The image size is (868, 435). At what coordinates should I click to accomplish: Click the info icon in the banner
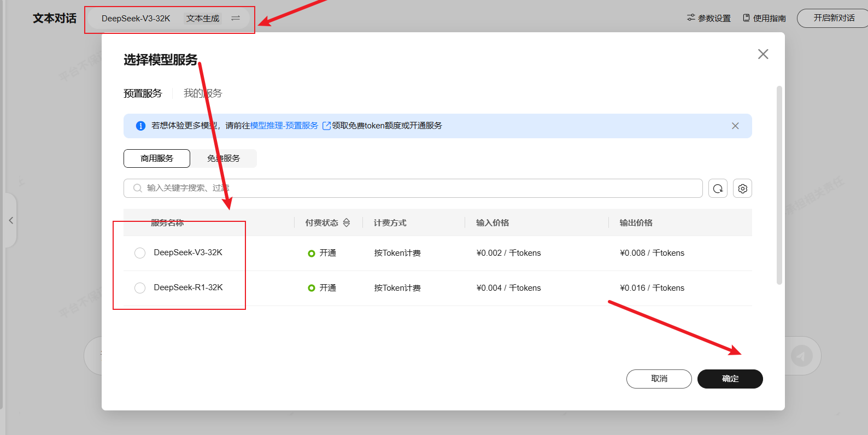(x=140, y=126)
